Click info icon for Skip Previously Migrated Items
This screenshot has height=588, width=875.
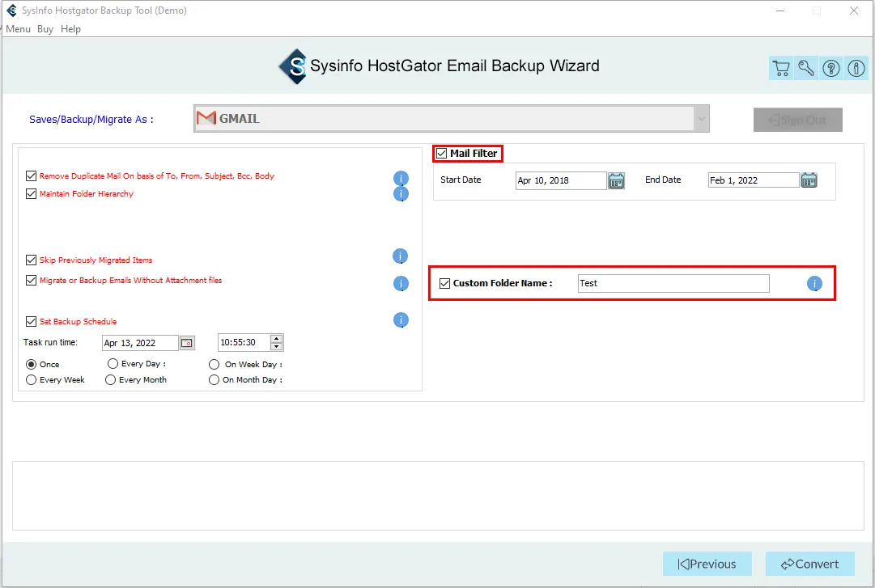pyautogui.click(x=401, y=256)
